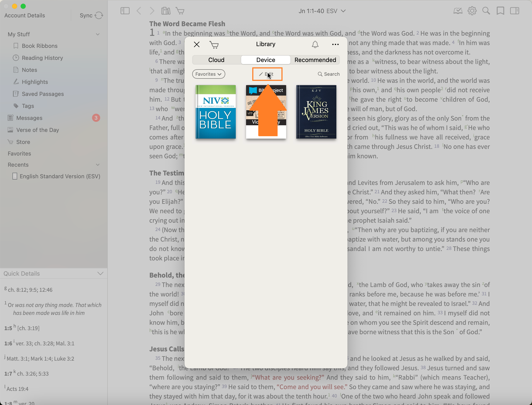Toggle the left sidebar panel icon
532x405 pixels.
tap(125, 11)
